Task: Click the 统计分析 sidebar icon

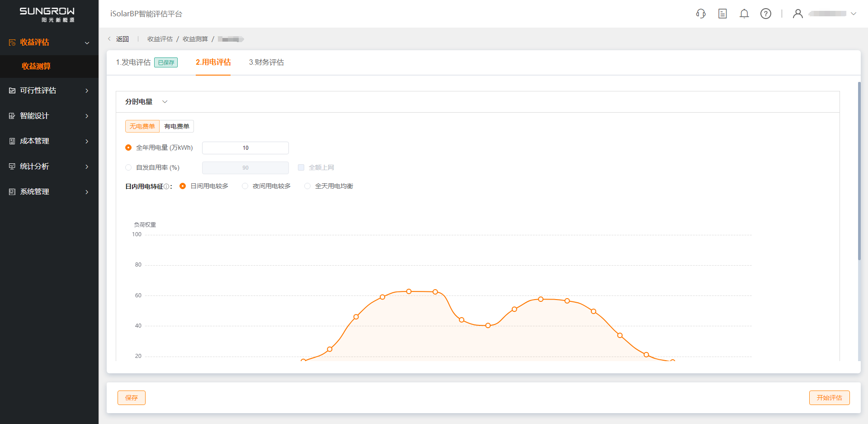Action: [12, 167]
